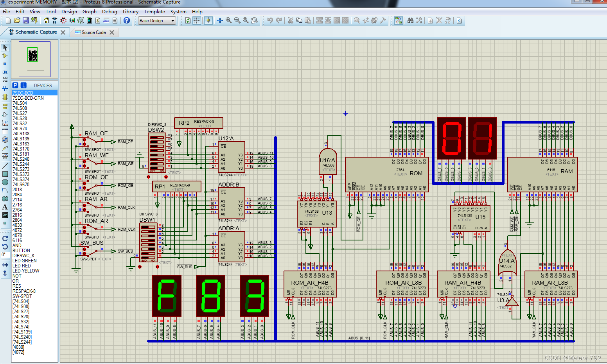Image resolution: width=607 pixels, height=364 pixels.
Task: Select the Component Mode tool
Action: 5,56
